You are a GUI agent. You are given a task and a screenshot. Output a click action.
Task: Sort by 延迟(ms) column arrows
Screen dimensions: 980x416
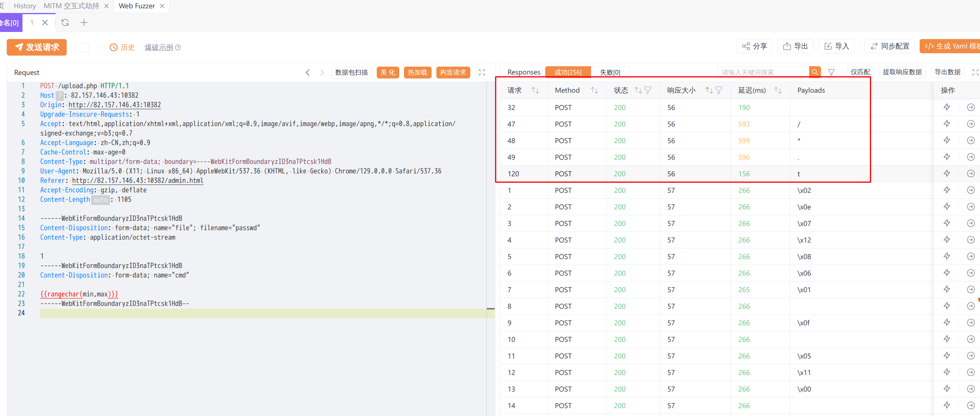[x=778, y=90]
